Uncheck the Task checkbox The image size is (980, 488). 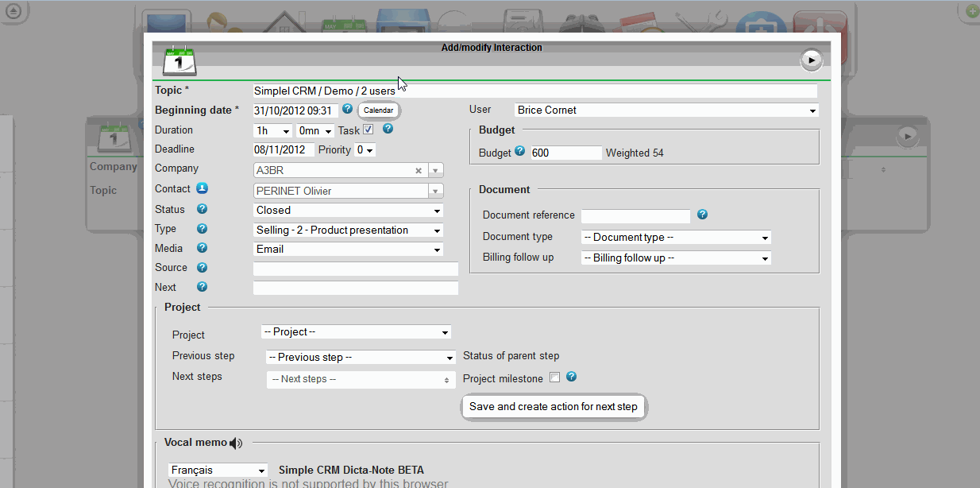(x=368, y=130)
